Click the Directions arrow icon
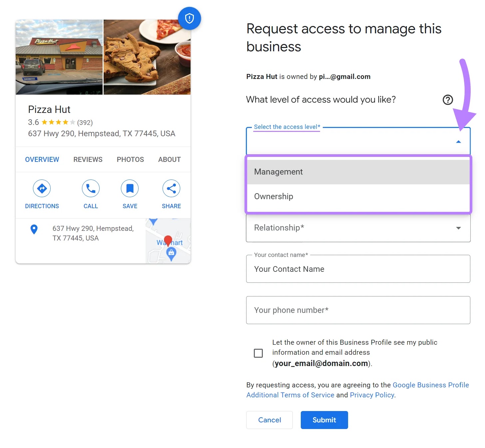Screen dimensions: 485x448 point(42,189)
